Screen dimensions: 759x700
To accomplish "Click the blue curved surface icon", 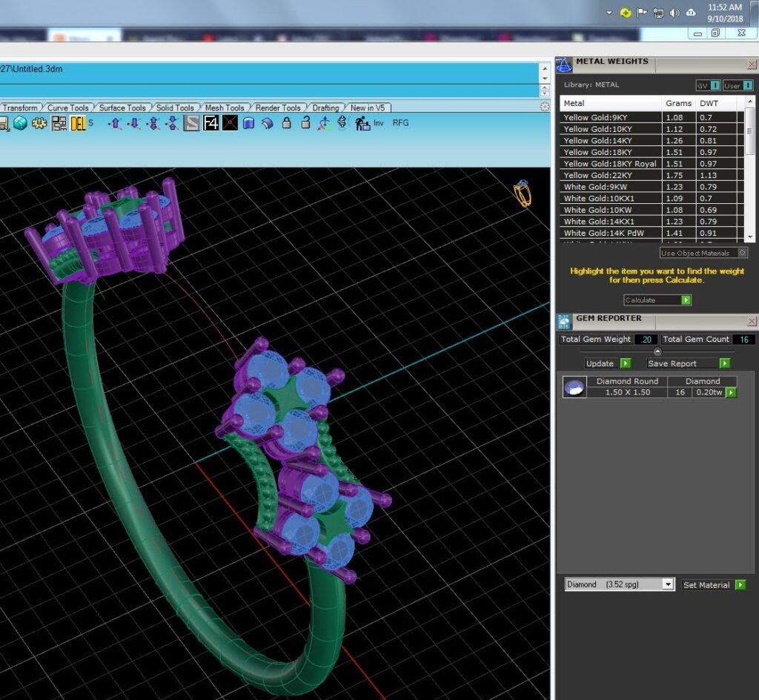I will (x=248, y=123).
